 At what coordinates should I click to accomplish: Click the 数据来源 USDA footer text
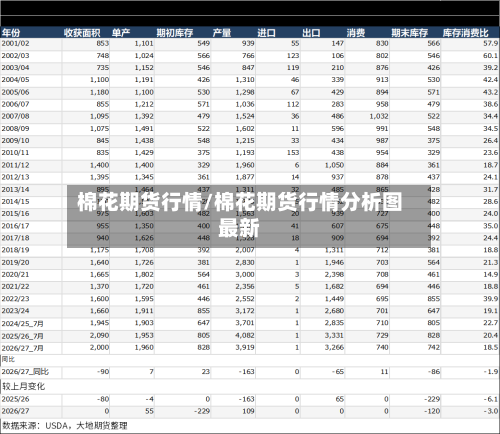coord(65,426)
